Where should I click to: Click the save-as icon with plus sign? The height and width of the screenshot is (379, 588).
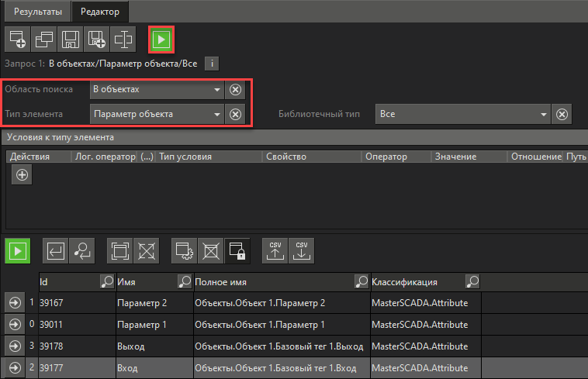pyautogui.click(x=96, y=37)
